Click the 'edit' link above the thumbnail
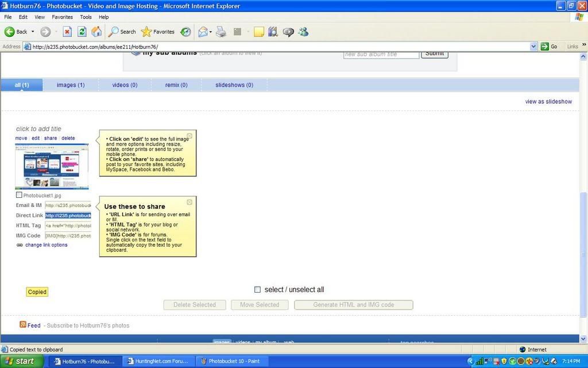The width and height of the screenshot is (588, 368). (x=36, y=138)
